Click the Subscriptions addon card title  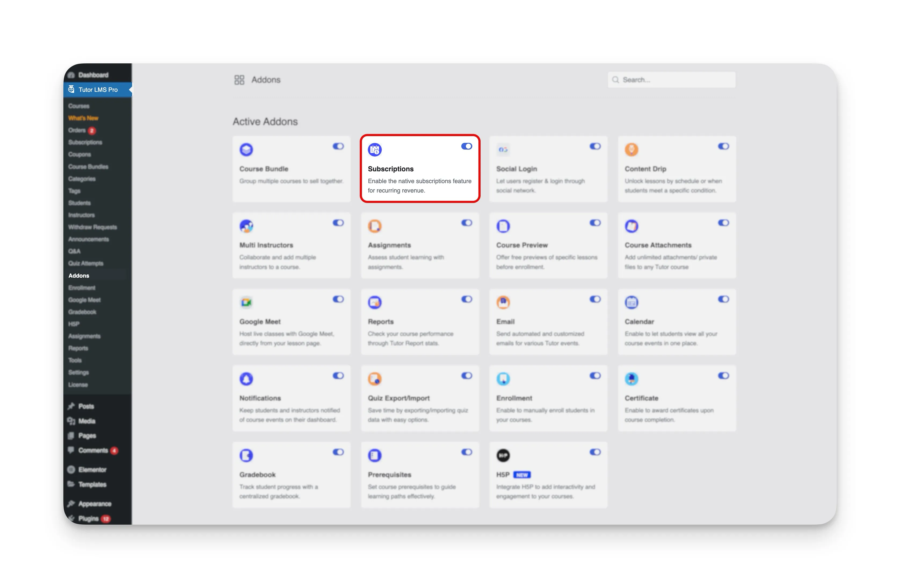(391, 169)
